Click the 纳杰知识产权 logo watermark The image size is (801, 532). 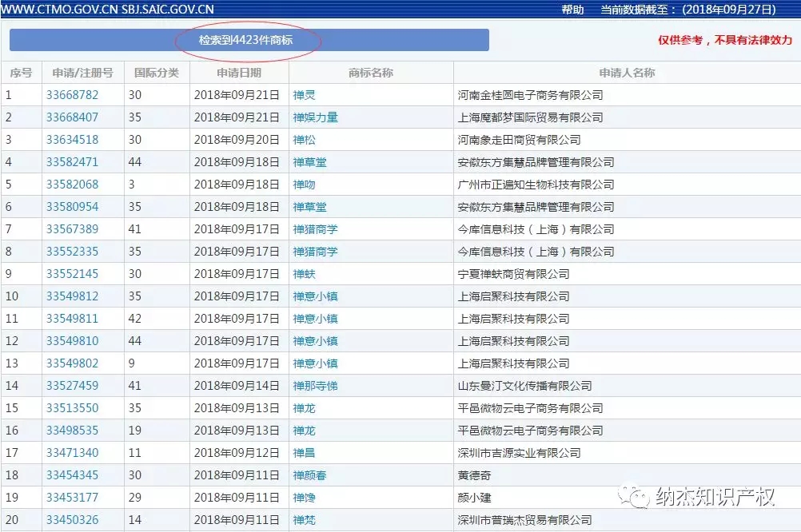tap(716, 498)
